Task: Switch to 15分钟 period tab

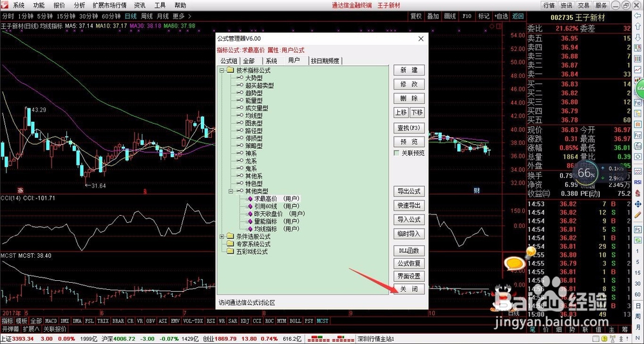Action: (x=65, y=17)
